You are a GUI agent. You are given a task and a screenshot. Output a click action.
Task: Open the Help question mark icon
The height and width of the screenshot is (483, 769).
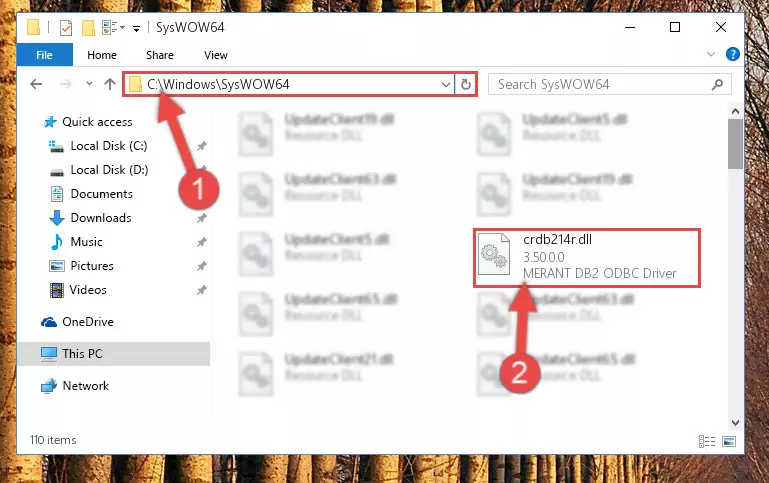pyautogui.click(x=732, y=54)
